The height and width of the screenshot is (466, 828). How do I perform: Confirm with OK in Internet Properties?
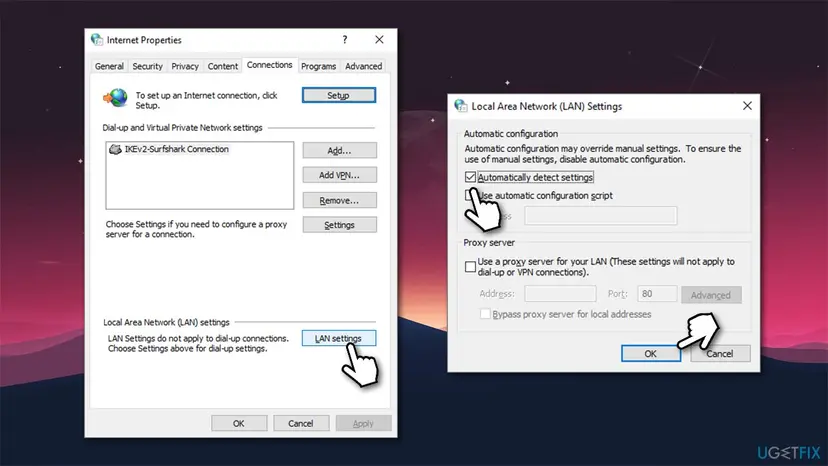[x=239, y=423]
